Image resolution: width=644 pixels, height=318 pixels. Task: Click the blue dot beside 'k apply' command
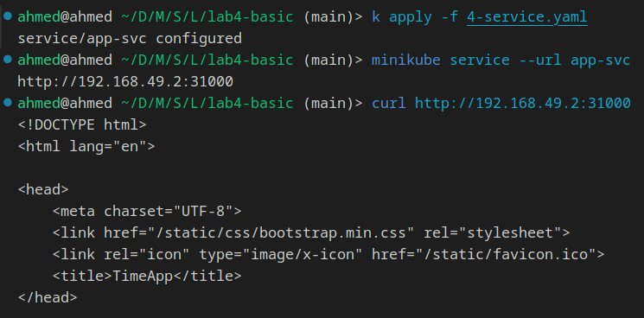pyautogui.click(x=8, y=16)
